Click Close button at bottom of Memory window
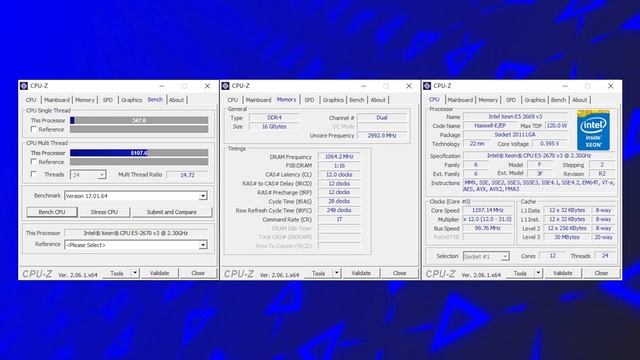 tap(400, 273)
